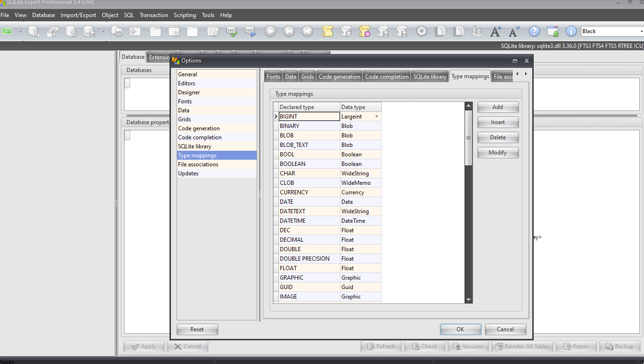Open dropdown arrow beside EXIT icon

point(20,32)
